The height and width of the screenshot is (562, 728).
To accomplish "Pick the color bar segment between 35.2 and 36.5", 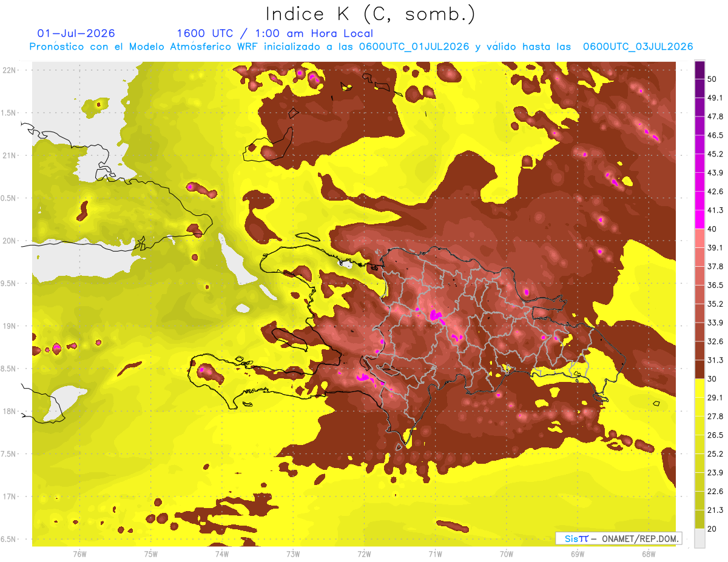I will (699, 295).
